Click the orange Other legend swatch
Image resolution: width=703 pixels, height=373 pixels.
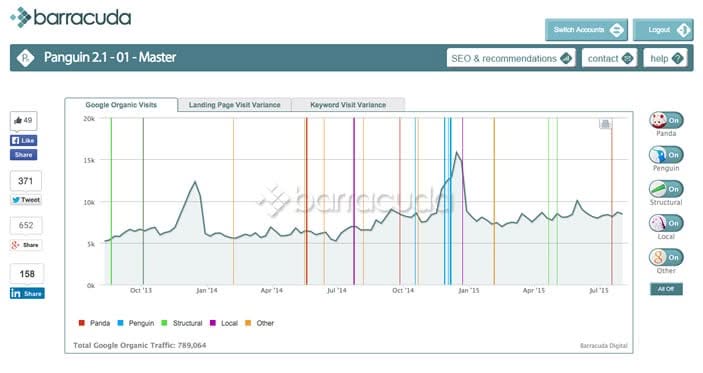pyautogui.click(x=248, y=323)
